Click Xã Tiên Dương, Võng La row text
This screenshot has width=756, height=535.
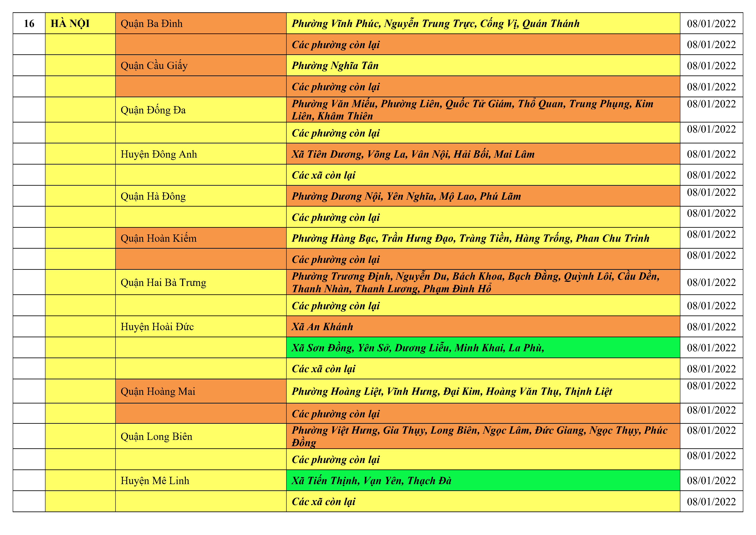(x=413, y=154)
